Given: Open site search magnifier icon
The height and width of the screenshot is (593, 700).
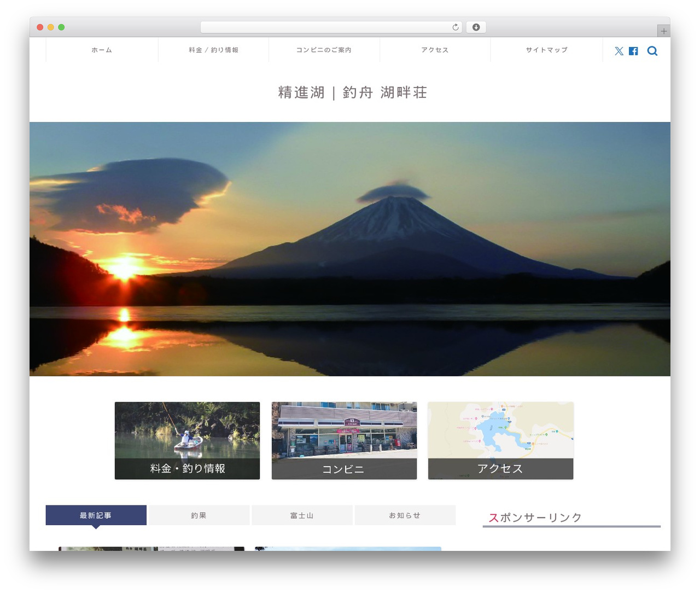Looking at the screenshot, I should [x=652, y=51].
